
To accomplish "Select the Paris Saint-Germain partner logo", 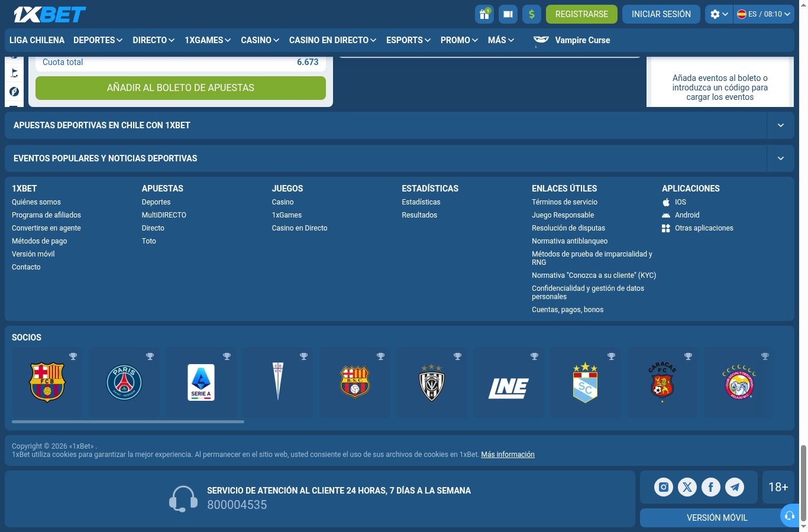I will click(x=124, y=382).
